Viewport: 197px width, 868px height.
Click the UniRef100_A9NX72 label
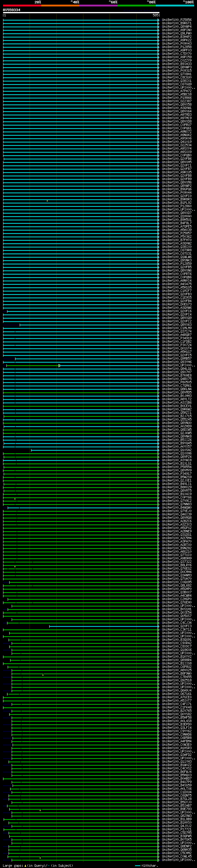click(x=177, y=132)
